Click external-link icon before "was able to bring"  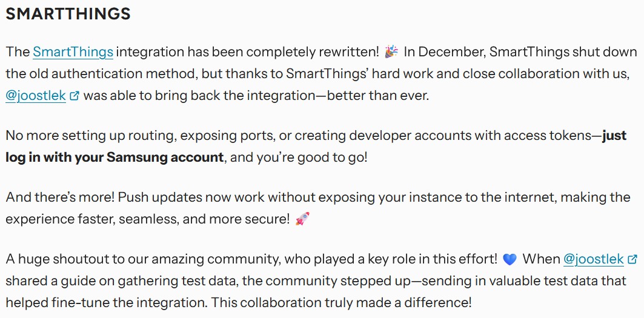[x=75, y=96]
